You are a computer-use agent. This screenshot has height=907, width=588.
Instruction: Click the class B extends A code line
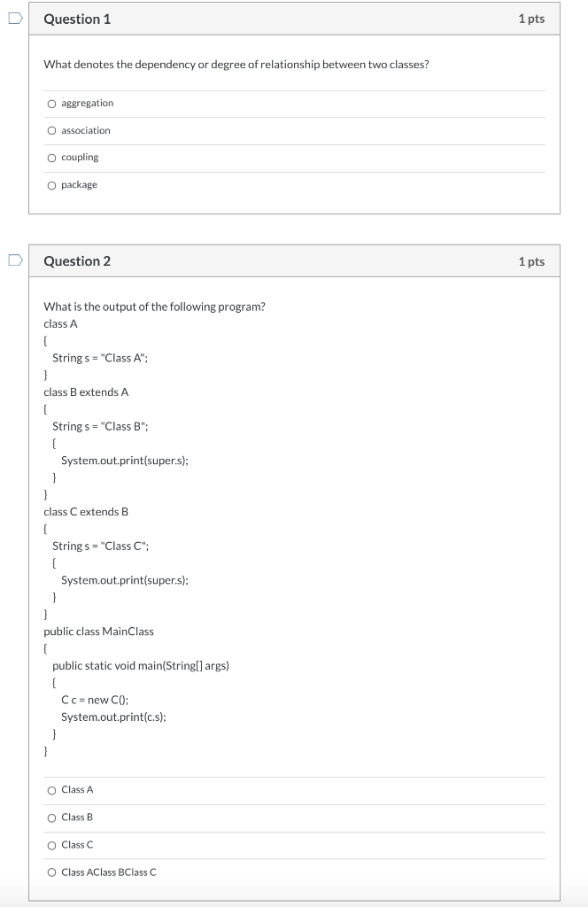point(86,391)
